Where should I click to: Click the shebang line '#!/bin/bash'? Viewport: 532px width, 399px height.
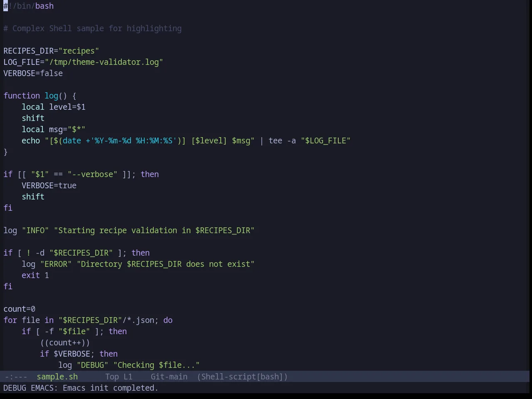(29, 6)
